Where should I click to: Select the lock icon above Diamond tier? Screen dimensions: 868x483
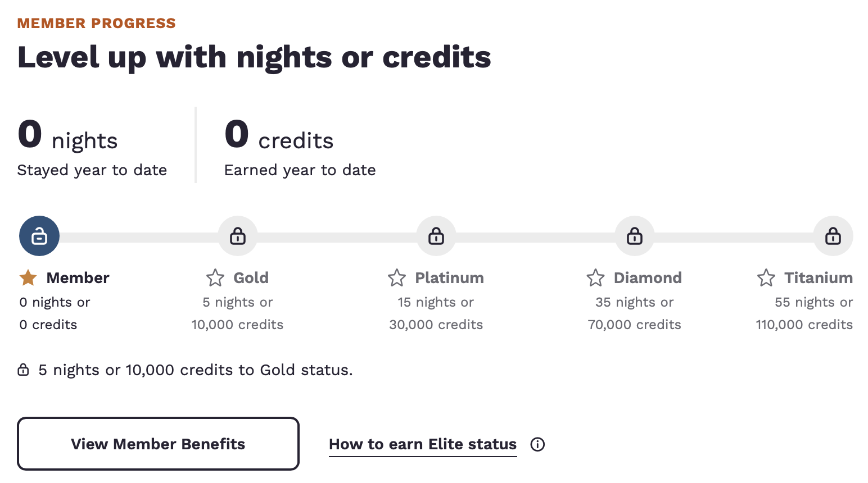click(x=634, y=236)
